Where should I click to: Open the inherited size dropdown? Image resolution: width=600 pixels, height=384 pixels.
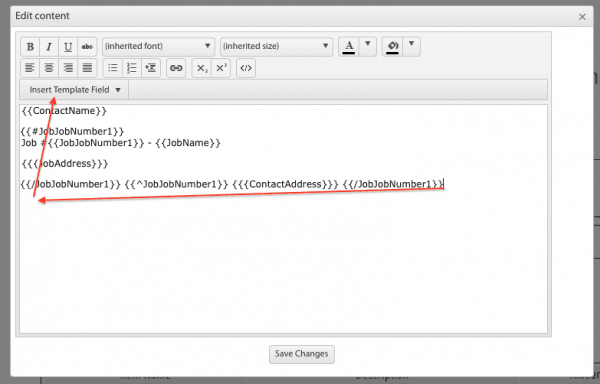pos(276,47)
